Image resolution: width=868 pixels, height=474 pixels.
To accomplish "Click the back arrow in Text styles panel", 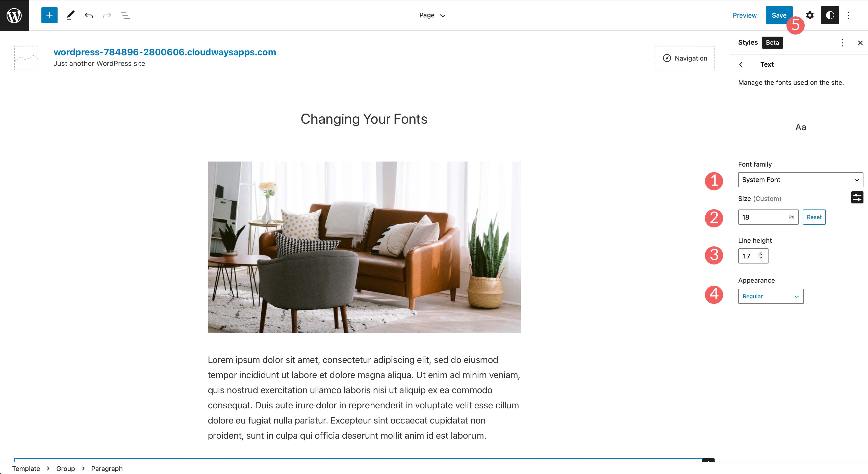I will (741, 64).
